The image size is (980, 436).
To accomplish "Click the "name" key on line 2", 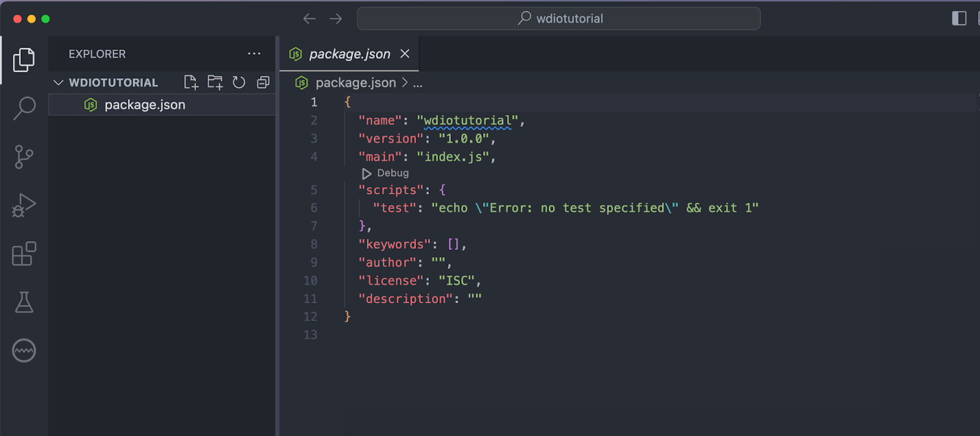I will tap(380, 121).
